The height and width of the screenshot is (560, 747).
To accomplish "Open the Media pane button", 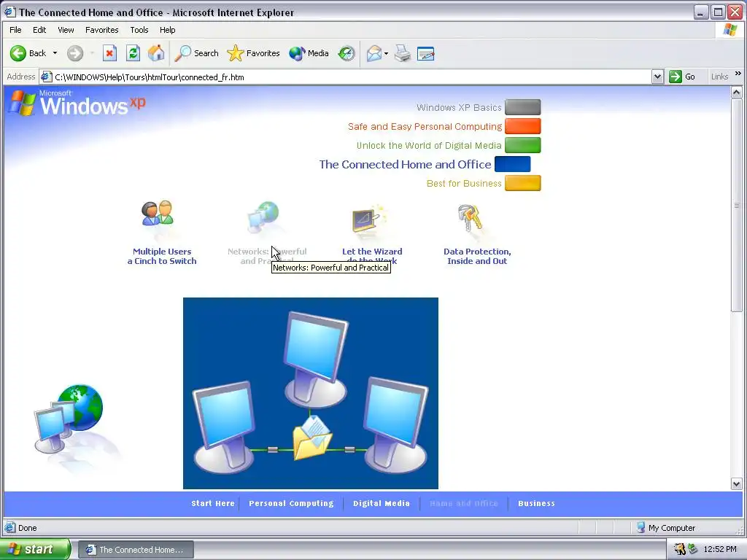I will click(309, 53).
